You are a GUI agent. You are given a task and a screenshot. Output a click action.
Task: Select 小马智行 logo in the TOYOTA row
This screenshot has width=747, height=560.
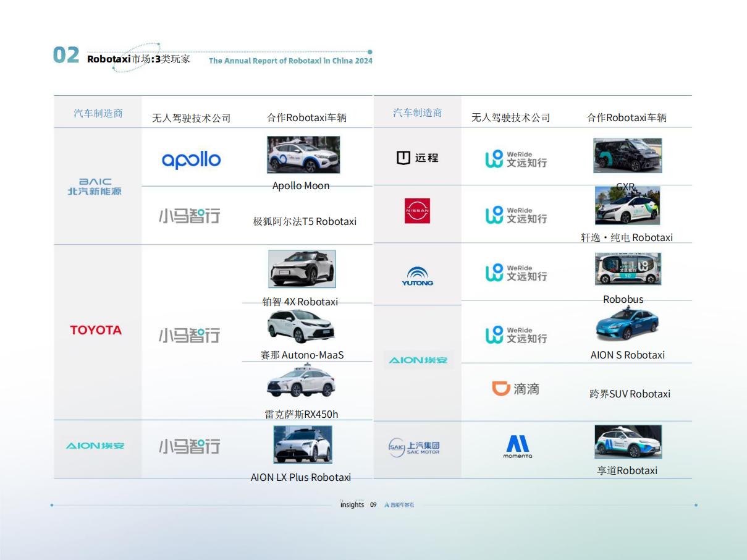(x=189, y=335)
